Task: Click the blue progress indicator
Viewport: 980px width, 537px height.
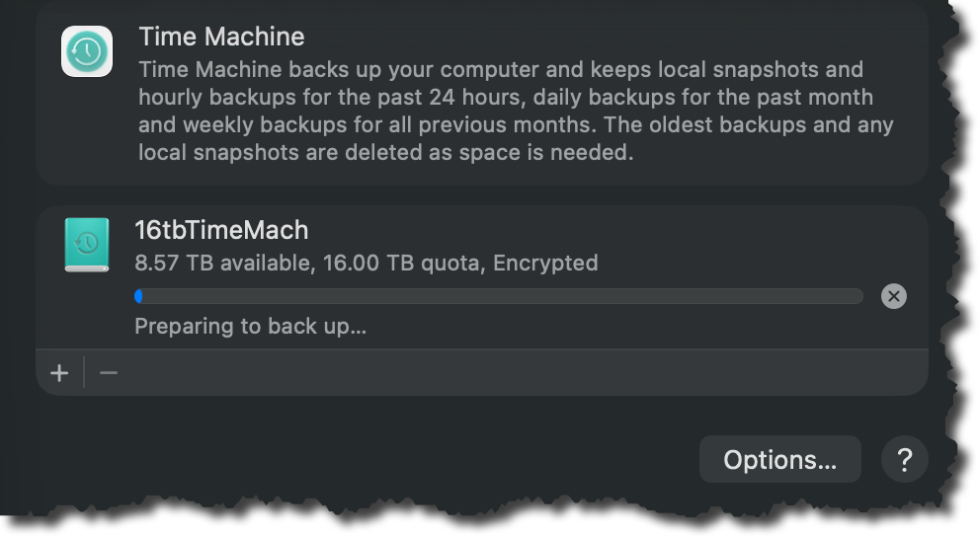Action: click(x=138, y=296)
